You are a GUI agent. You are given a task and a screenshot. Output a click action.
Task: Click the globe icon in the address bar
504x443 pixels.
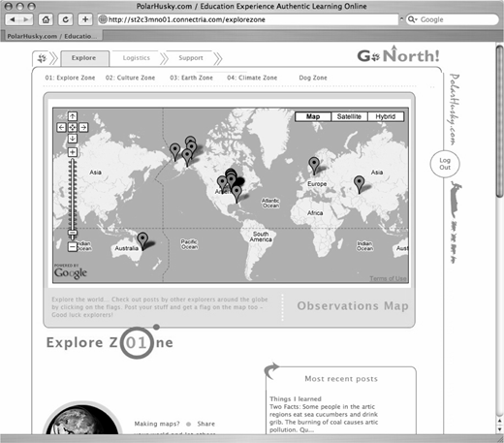(103, 19)
